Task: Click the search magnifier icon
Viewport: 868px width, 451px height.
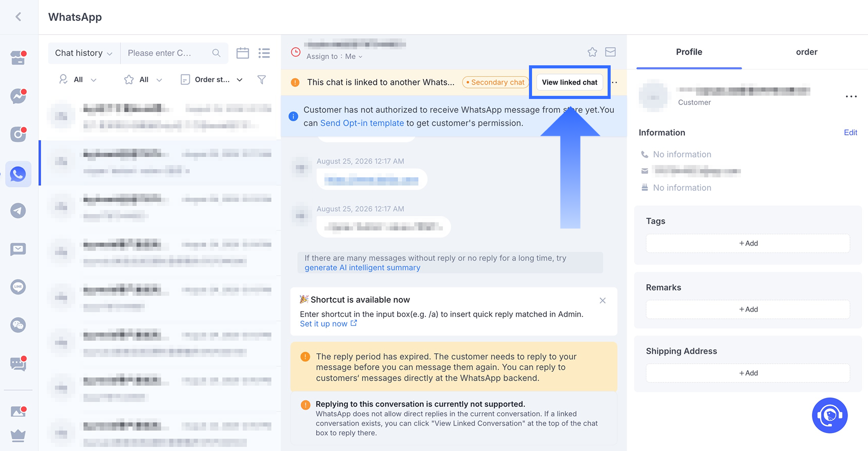Action: (x=216, y=53)
